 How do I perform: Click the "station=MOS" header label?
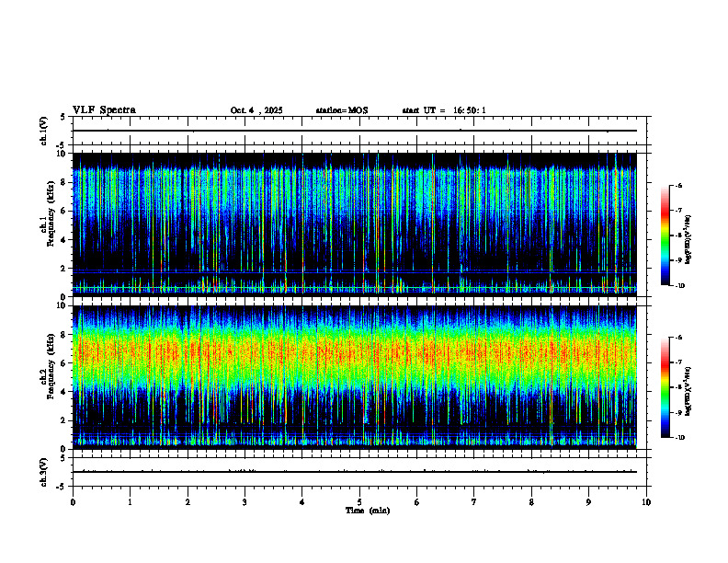342,110
